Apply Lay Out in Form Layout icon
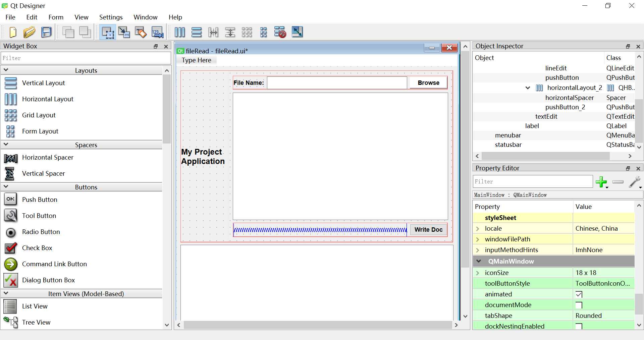This screenshot has width=644, height=340. (264, 32)
